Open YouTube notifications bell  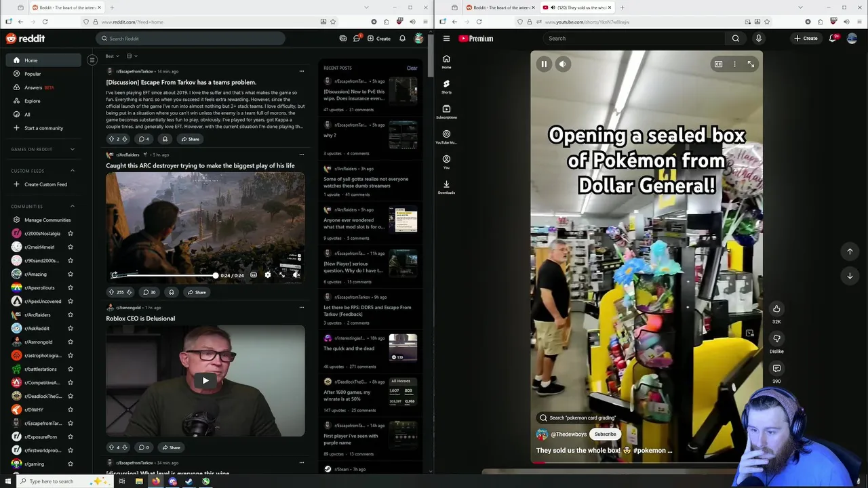(x=833, y=39)
